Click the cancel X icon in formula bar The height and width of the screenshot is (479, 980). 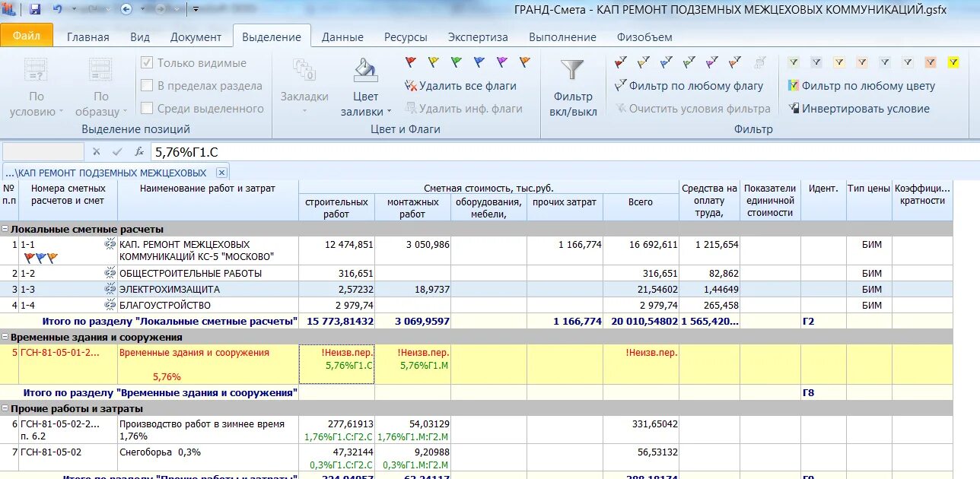96,151
